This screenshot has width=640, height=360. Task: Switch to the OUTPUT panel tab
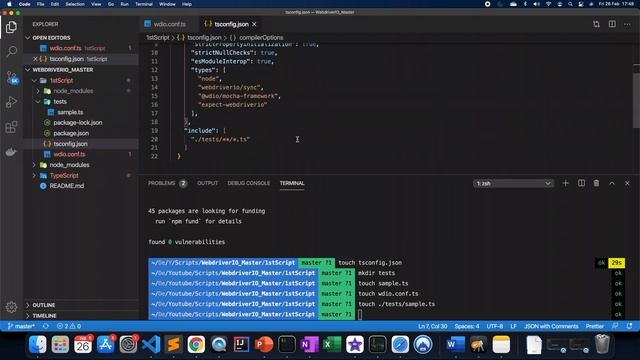[x=207, y=183]
